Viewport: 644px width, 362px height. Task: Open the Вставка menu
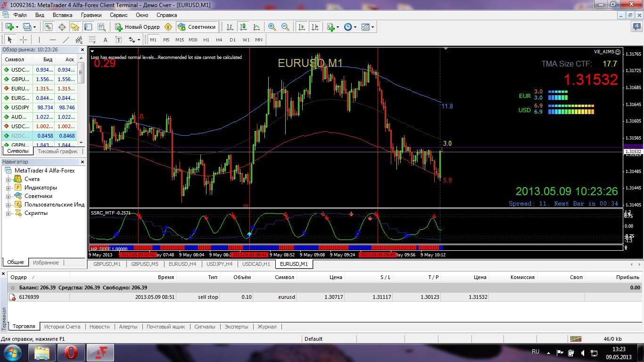62,15
